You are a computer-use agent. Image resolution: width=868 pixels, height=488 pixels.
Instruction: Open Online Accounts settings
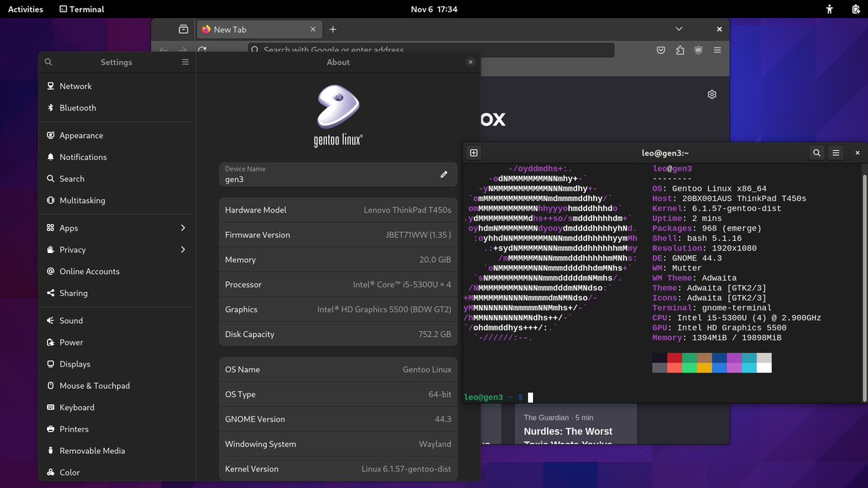[116, 271]
